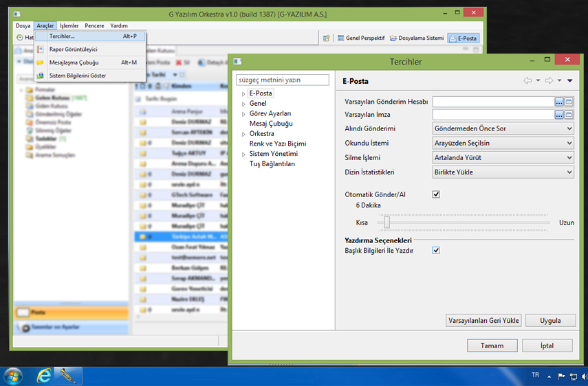This screenshot has height=386, width=588.
Task: Clear icon beside Varsayılan Gönderim Hesabı field
Action: click(569, 102)
